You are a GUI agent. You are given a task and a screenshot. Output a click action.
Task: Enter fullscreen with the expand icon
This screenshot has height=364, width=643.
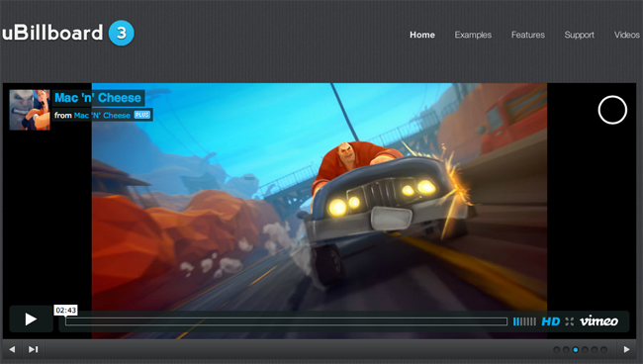click(569, 321)
